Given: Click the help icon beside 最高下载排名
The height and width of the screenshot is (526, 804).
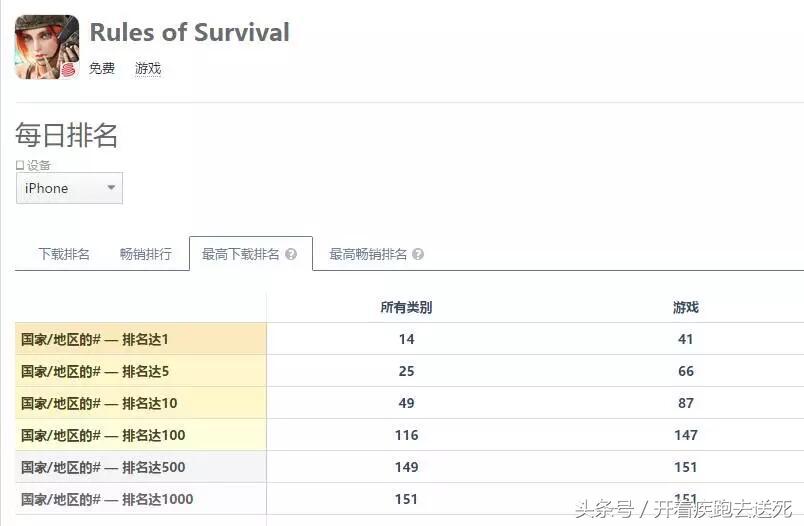Looking at the screenshot, I should [x=291, y=255].
